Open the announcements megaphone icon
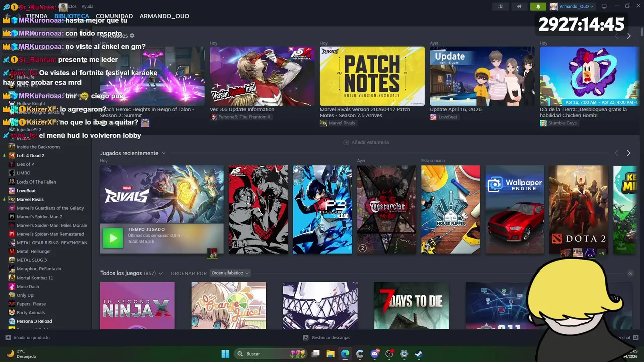 519,6
